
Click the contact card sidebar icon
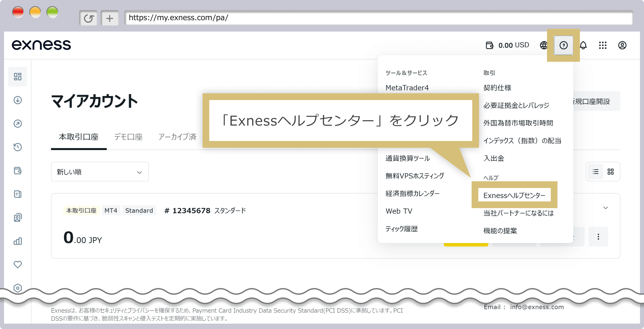click(x=18, y=218)
